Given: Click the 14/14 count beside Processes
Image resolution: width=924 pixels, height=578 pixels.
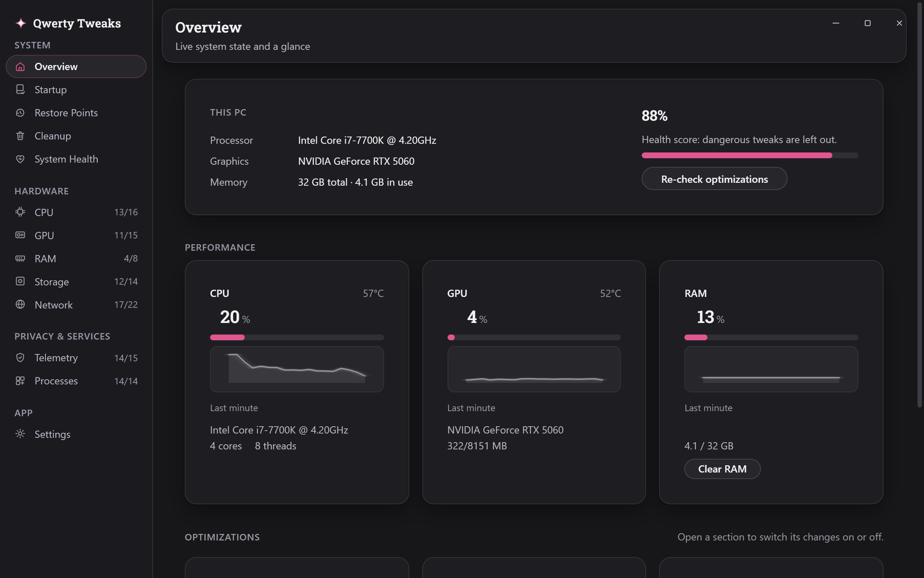Looking at the screenshot, I should click(x=126, y=381).
